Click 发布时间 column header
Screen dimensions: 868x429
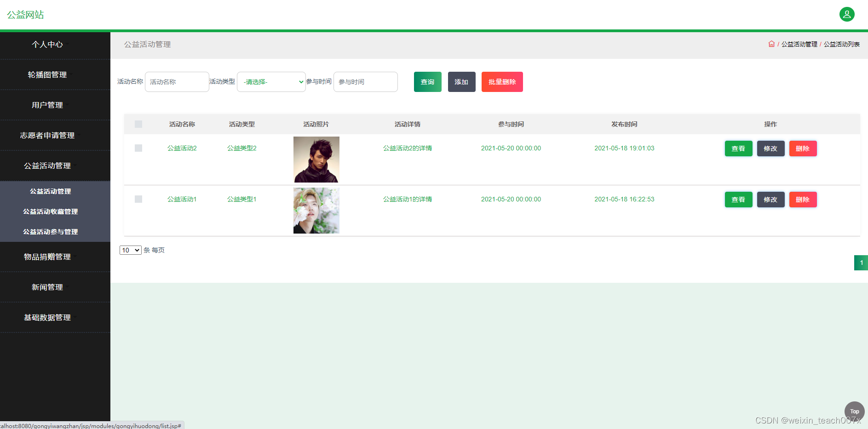coord(624,124)
